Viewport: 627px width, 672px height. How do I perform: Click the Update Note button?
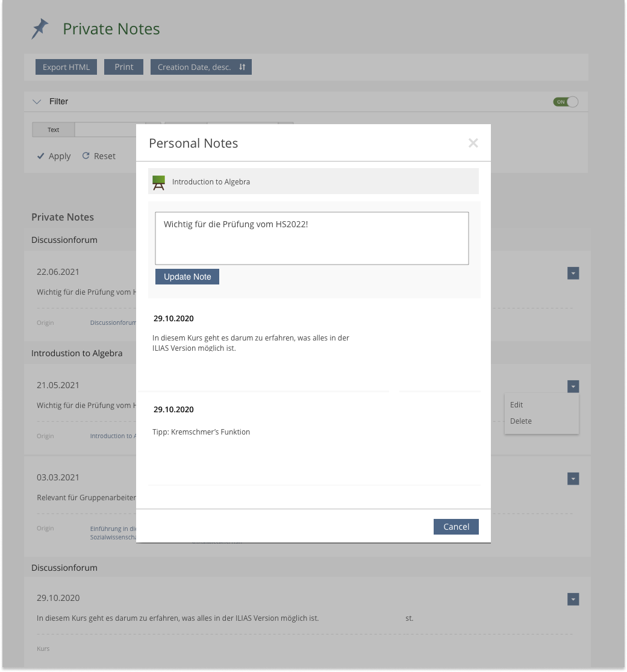[x=187, y=277]
